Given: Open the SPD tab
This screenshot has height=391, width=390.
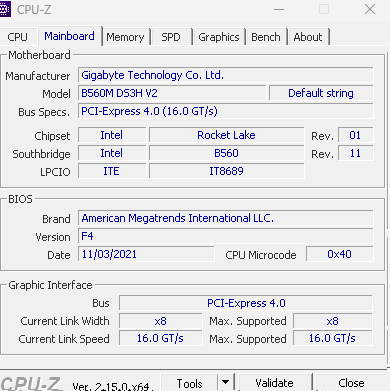Looking at the screenshot, I should [x=171, y=37].
